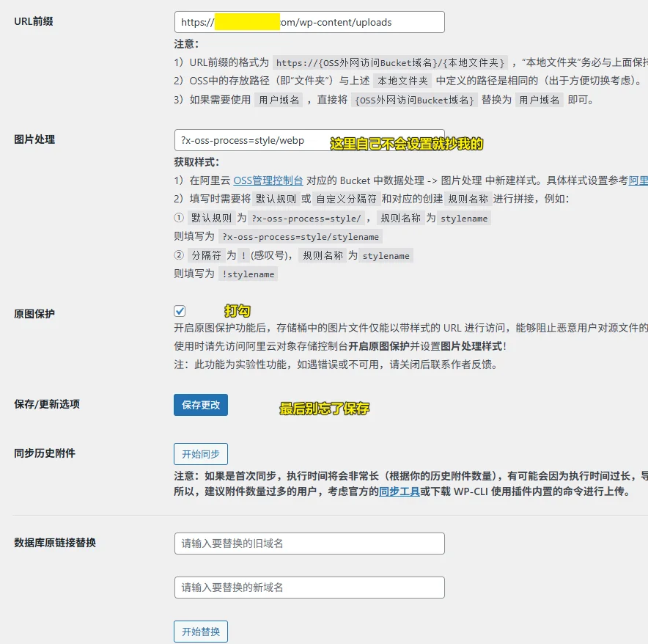Viewport: 648px width, 644px height.
Task: Click the 请输入要替换的新域名 input box
Action: (308, 587)
